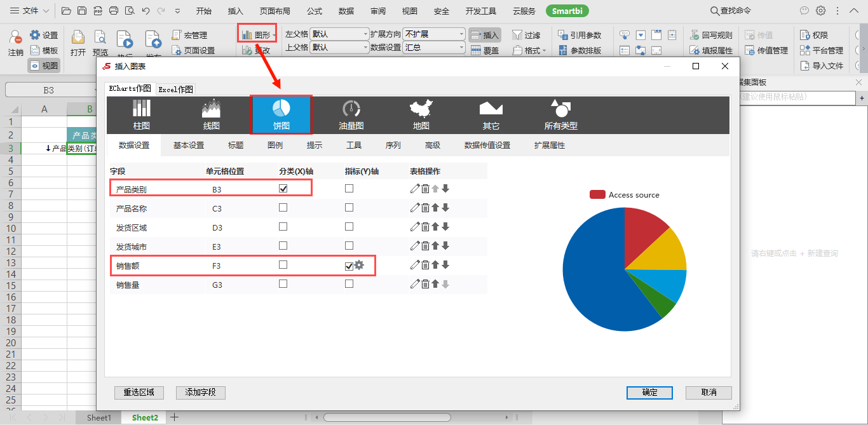Uncheck 指标(Y)轴 for 销售额
The width and height of the screenshot is (868, 425).
(349, 266)
